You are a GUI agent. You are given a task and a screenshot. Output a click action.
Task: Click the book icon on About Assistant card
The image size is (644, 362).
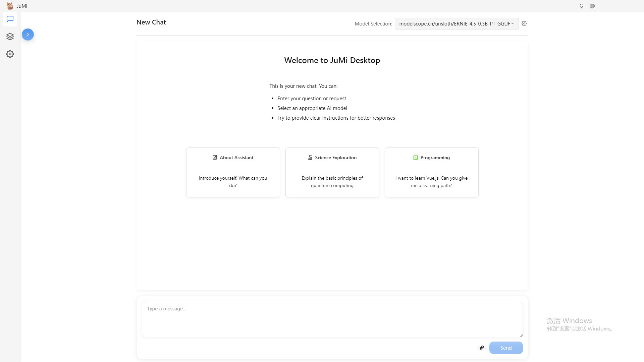tap(214, 157)
